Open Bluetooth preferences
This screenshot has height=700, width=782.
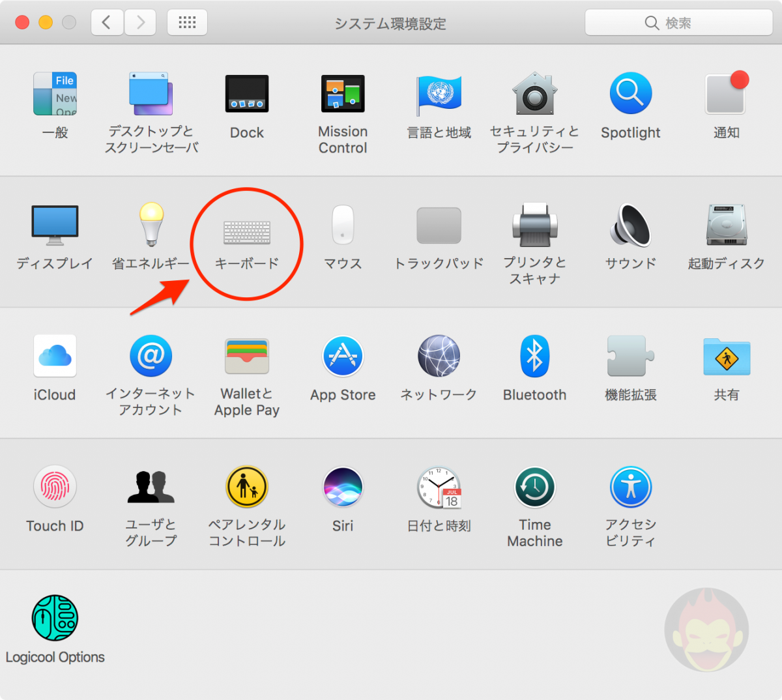pos(534,356)
